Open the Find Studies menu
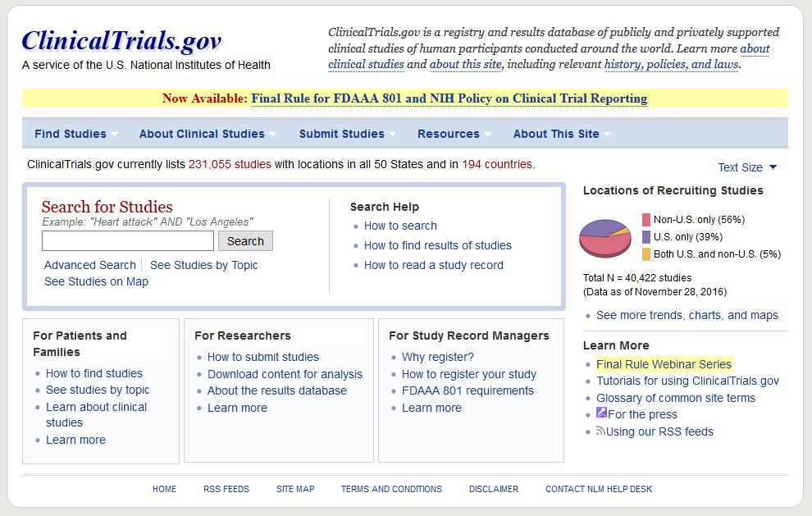This screenshot has height=516, width=812. (x=75, y=135)
